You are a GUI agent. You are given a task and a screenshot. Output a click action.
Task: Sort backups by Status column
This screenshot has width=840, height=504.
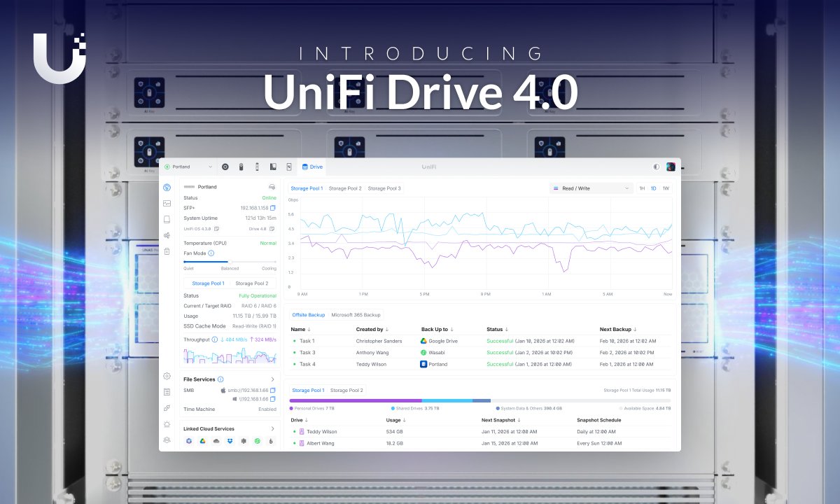click(497, 329)
